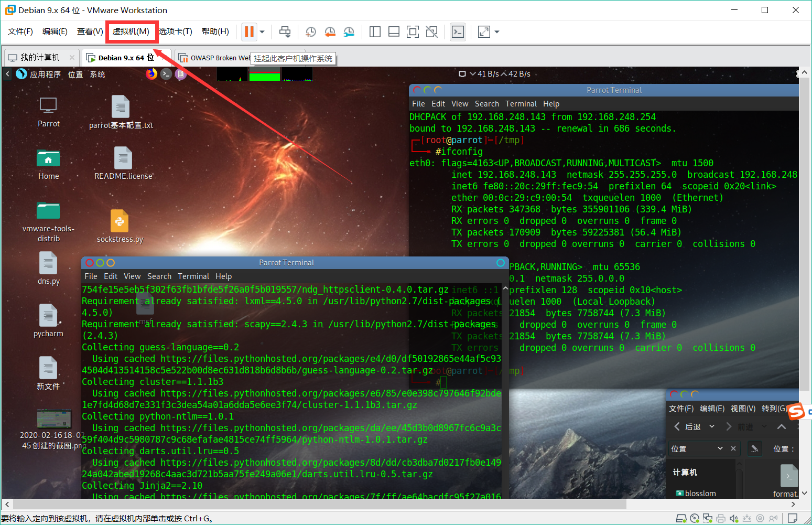Open the 选项卡(T) menu

click(x=175, y=31)
